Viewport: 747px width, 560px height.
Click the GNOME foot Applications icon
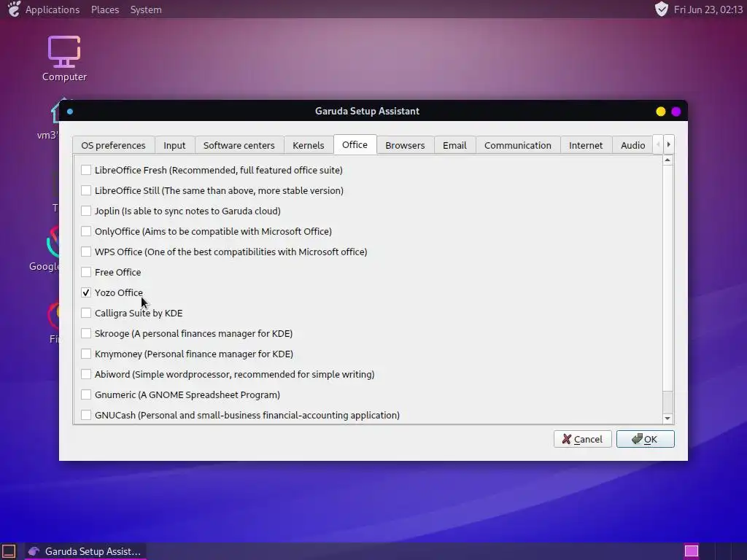[14, 9]
